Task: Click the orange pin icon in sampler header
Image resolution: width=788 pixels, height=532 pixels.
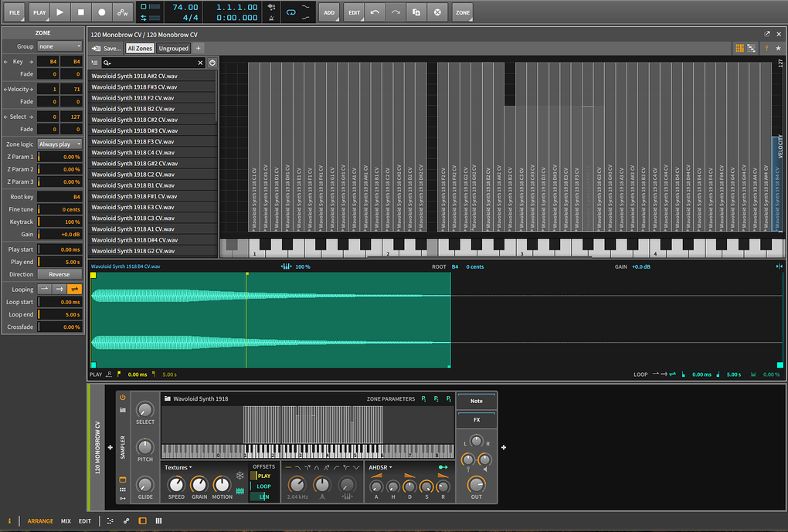Action: 766,48
